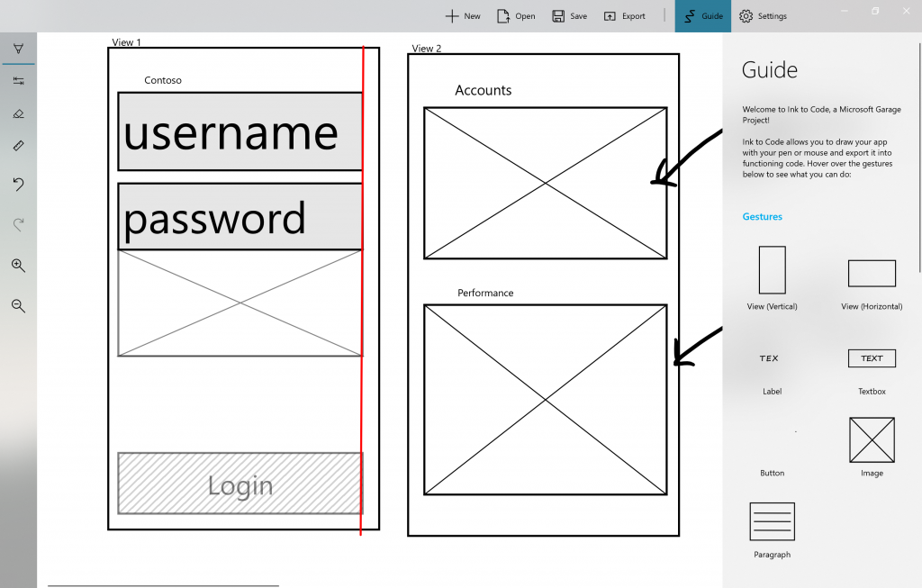Zoom out of the canvas
The image size is (922, 588).
(18, 305)
